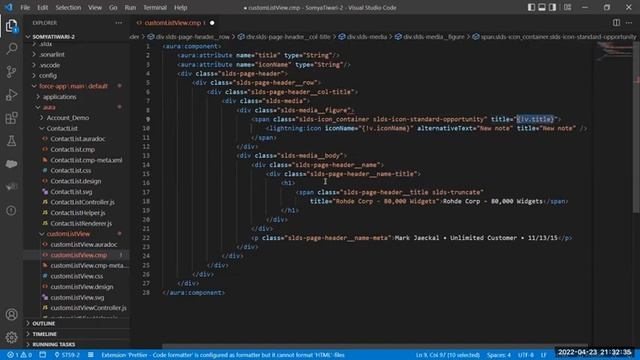Open editor More Actions ellipsis
Viewport: 640px width, 360px height.
click(629, 23)
